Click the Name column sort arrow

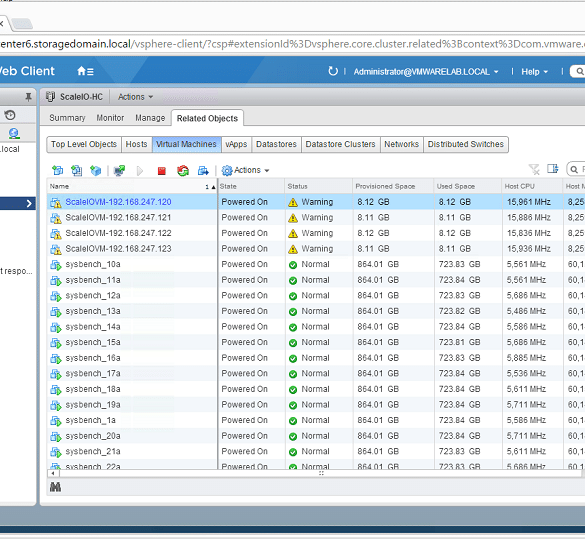coord(213,187)
